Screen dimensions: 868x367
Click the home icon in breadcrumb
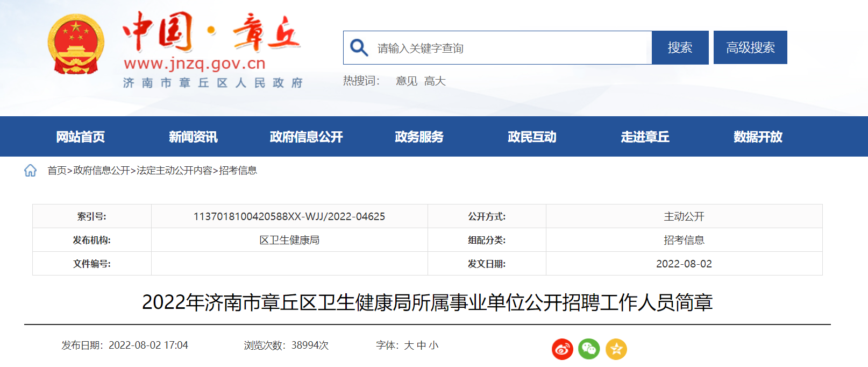31,171
